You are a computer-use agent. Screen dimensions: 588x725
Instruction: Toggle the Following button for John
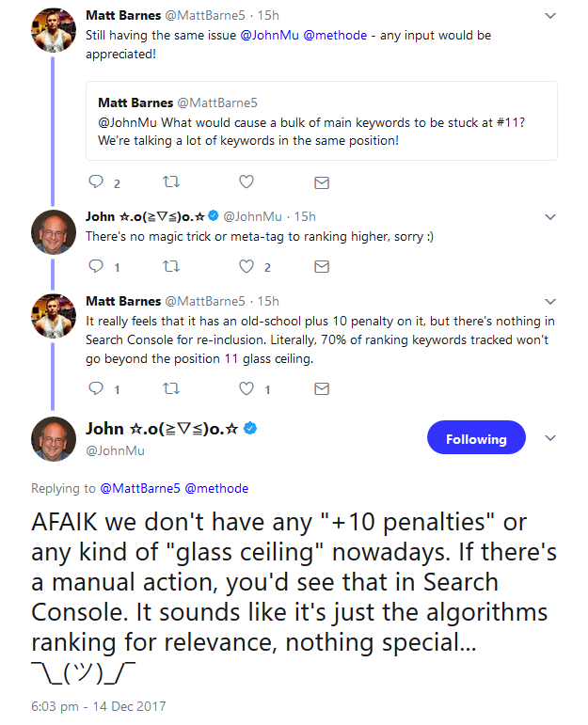[x=476, y=438]
